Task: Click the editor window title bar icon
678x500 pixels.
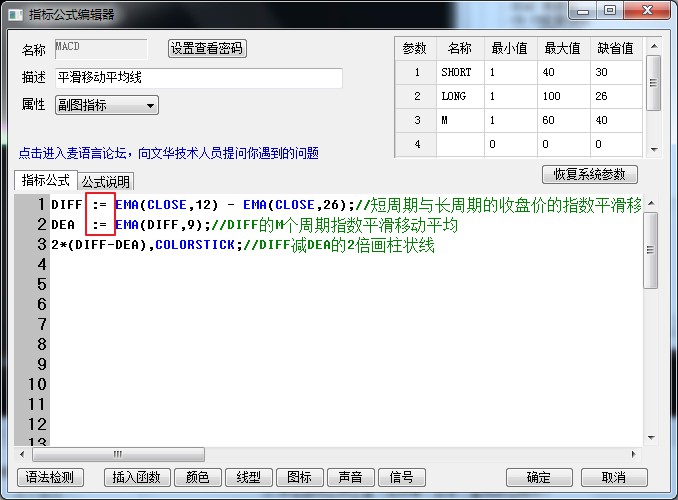Action: (16, 15)
